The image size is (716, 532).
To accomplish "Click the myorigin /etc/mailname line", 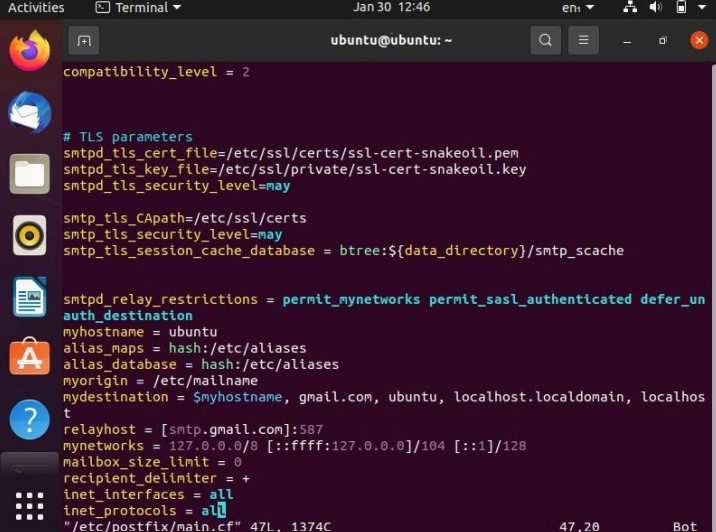I will [160, 381].
